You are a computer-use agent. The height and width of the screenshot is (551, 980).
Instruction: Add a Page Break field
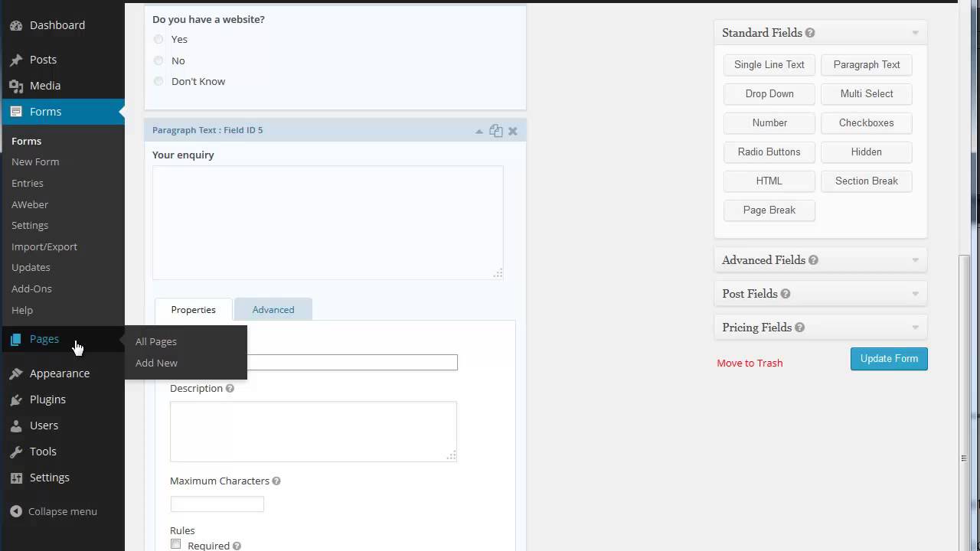click(x=769, y=210)
